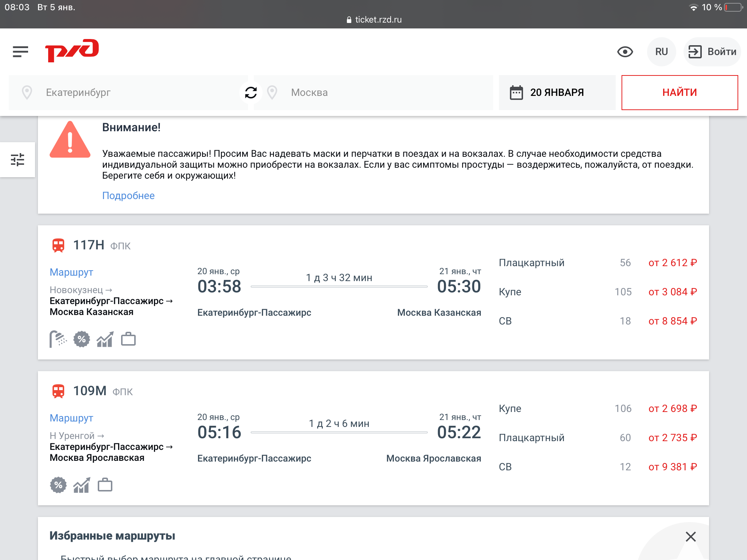This screenshot has width=747, height=560.
Task: Click Москва Ярославская arrival station
Action: coord(434,459)
